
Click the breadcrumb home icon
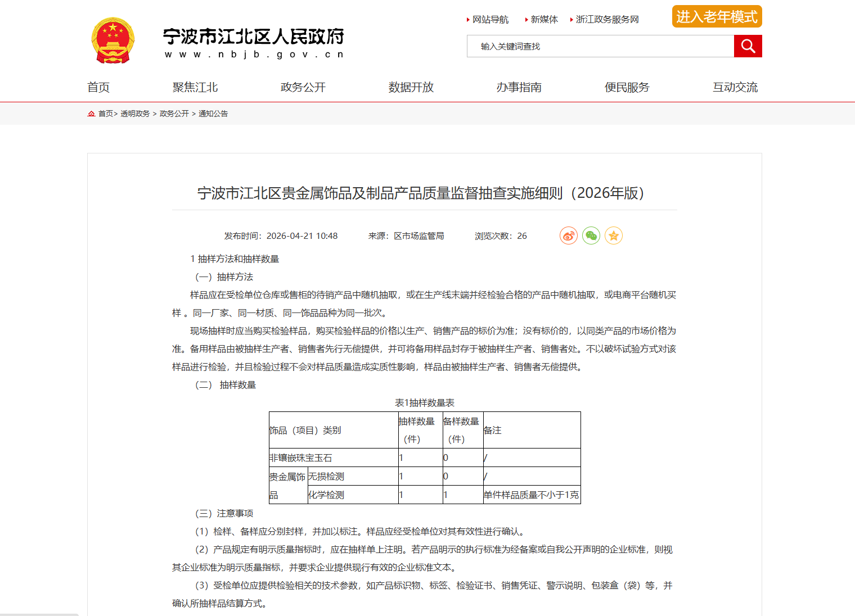[91, 114]
